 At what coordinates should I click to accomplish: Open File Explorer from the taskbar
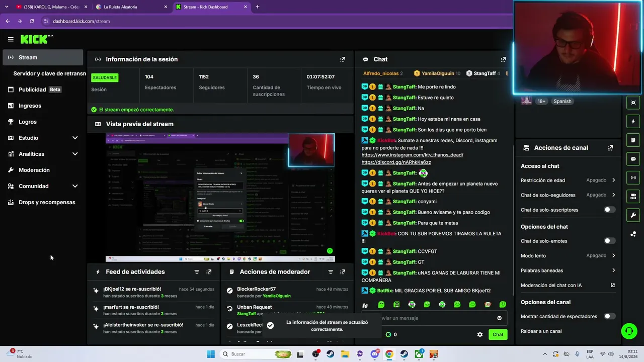345,354
